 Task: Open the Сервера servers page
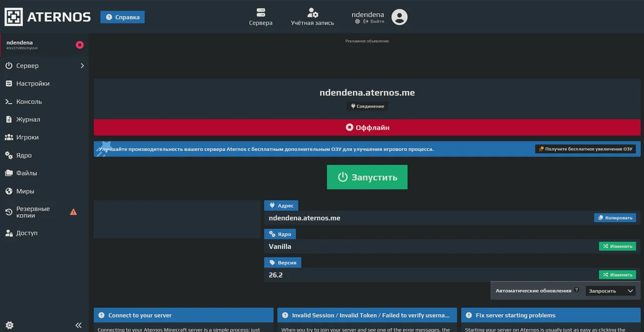pos(261,17)
